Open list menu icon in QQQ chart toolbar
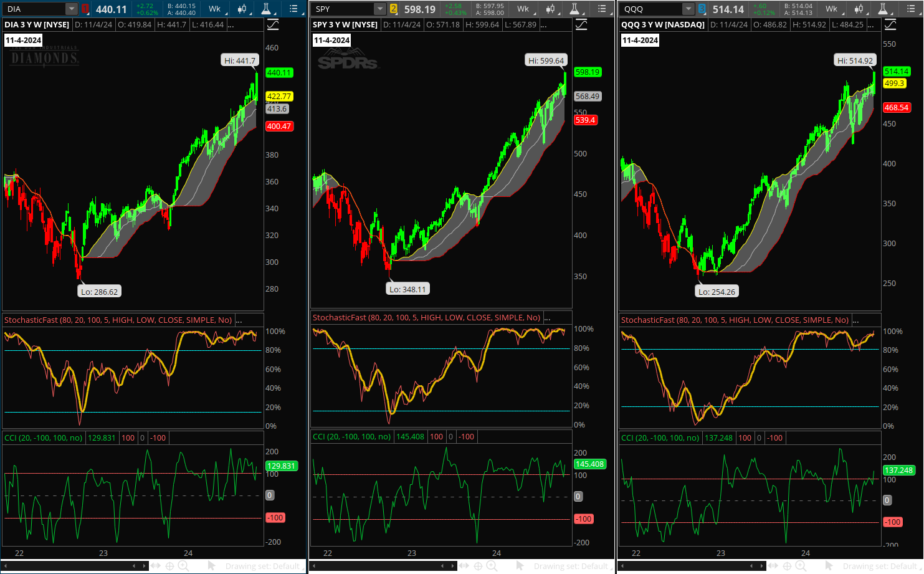 tap(910, 9)
